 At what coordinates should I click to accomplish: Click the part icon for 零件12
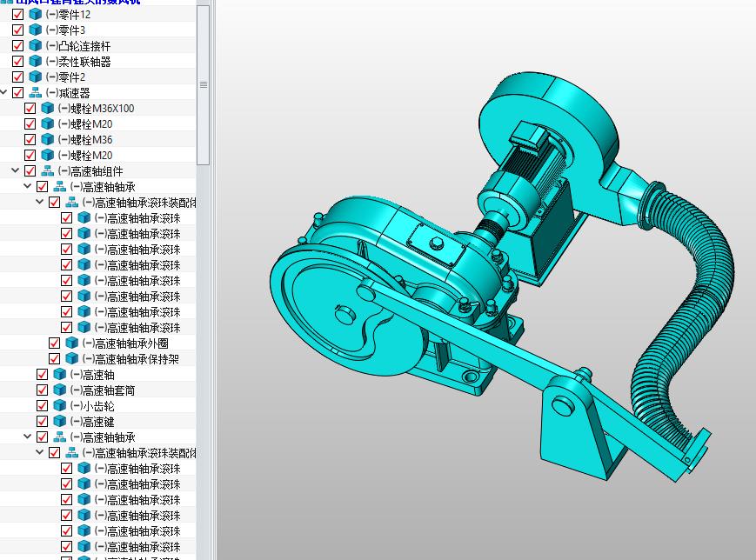[x=35, y=15]
